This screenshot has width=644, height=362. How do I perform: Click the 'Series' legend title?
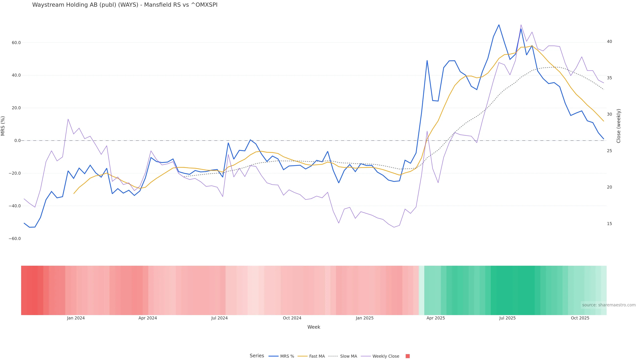coord(257,356)
